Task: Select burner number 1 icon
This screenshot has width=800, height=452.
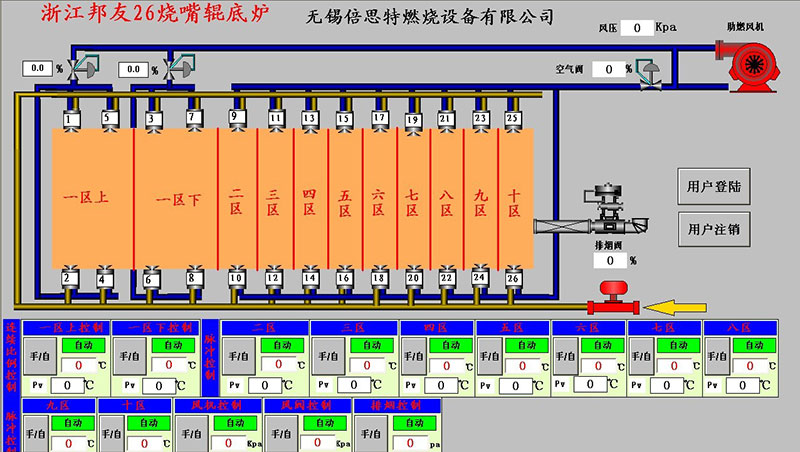Action: (69, 119)
